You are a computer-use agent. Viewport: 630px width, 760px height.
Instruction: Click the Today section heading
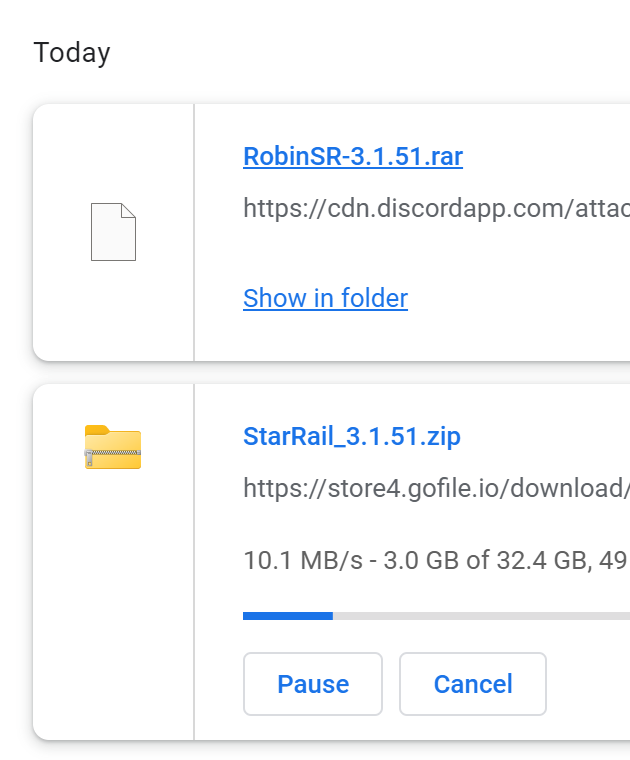pyautogui.click(x=72, y=52)
